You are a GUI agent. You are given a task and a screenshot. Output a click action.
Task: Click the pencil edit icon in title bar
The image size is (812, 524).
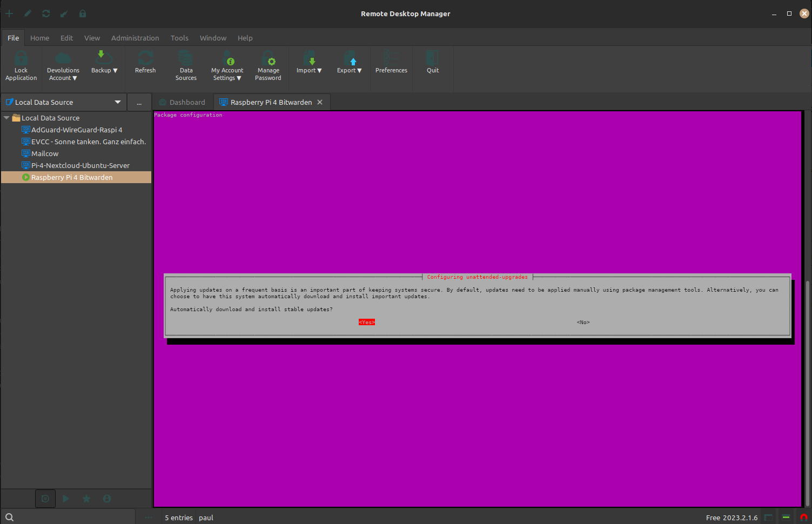[x=28, y=14]
